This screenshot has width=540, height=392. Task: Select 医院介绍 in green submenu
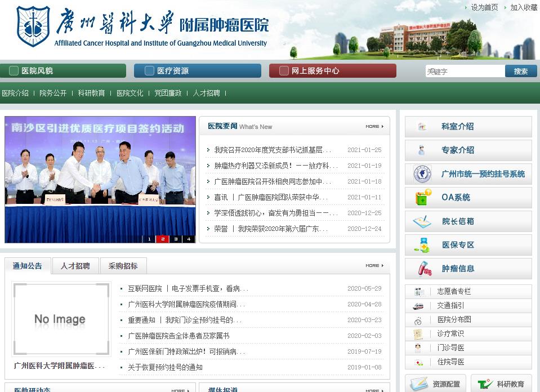15,93
